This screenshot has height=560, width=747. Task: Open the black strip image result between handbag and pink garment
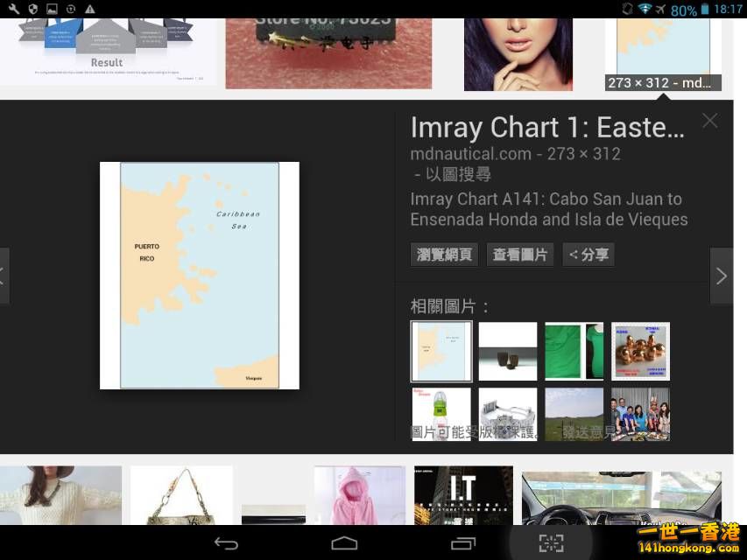click(273, 514)
